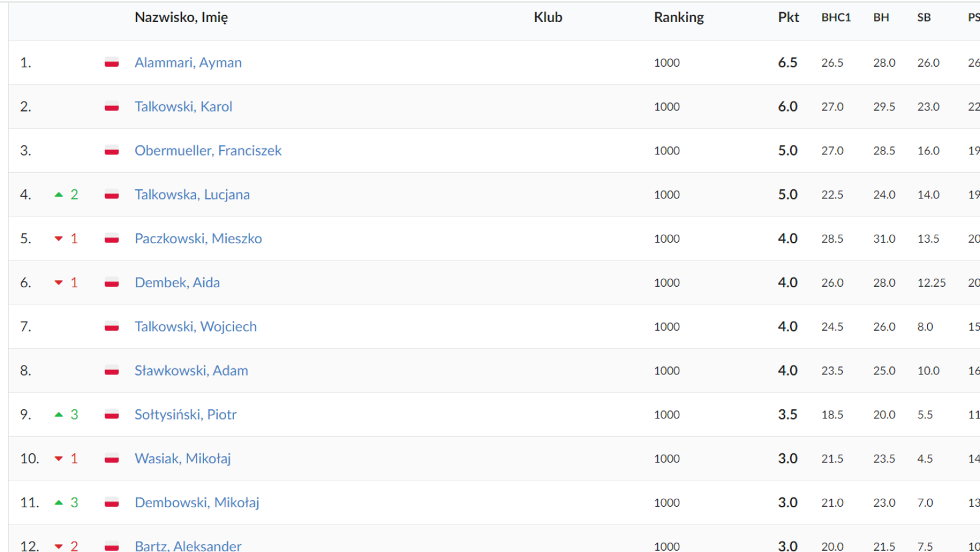
Task: Click Talkowski, Wojciech name
Action: (195, 327)
